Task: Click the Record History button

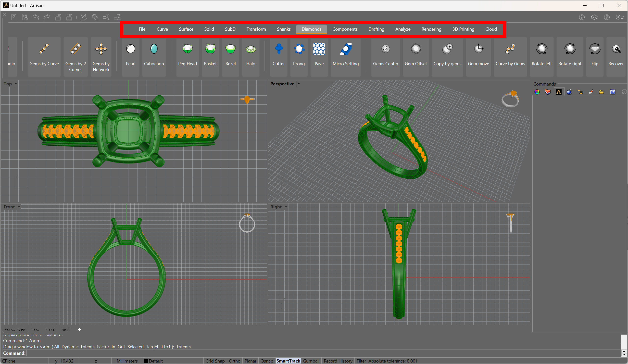Action: pos(338,361)
